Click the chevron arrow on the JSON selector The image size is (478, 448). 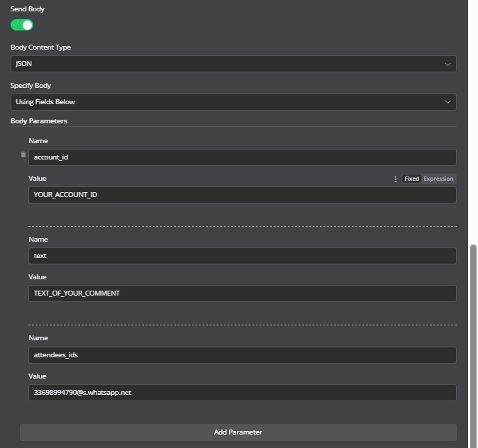click(x=448, y=64)
